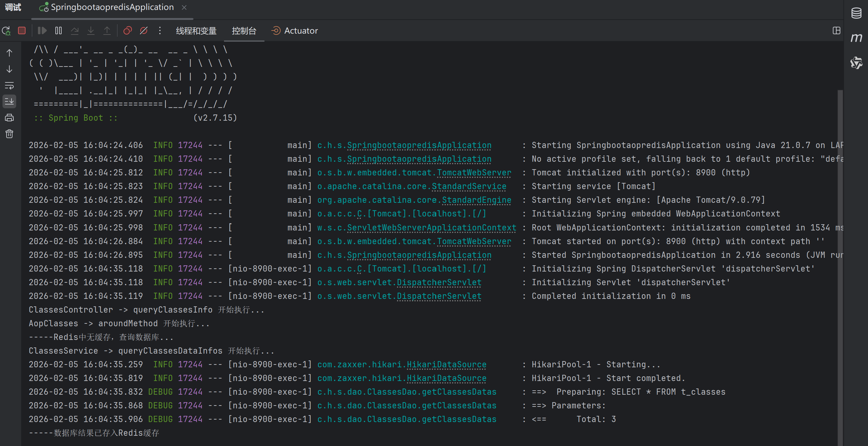868x446 pixels.
Task: Click 'AopClasses -> aroundMethod' log line
Action: tap(119, 323)
